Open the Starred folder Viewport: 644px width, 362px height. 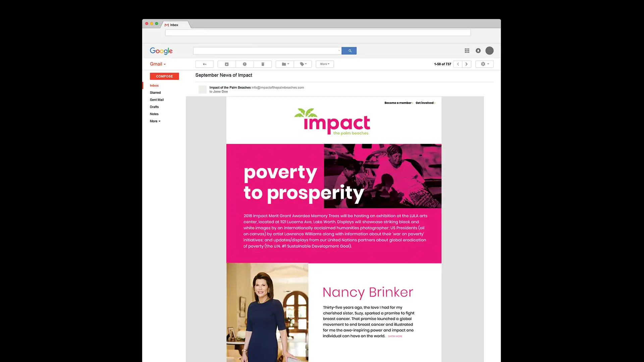click(155, 93)
